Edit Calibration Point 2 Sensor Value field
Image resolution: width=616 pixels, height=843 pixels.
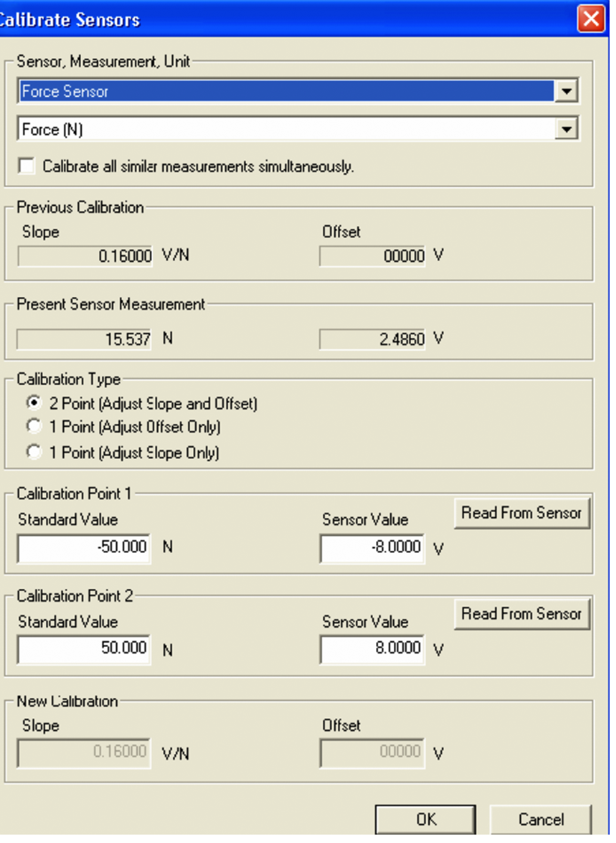[x=372, y=648]
